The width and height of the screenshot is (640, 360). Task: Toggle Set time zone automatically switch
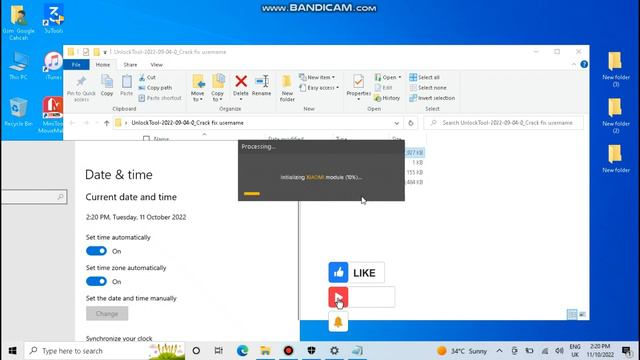pyautogui.click(x=96, y=282)
